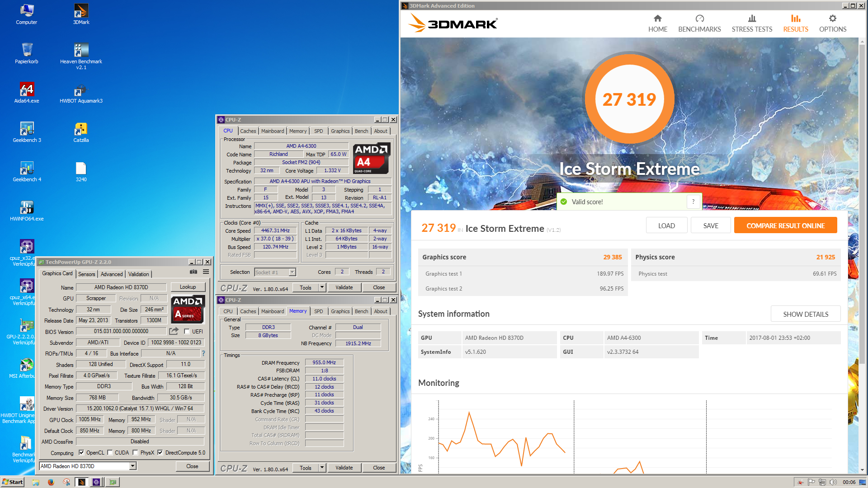Launch Aida64.exe from the desktop
Screen dimensions: 868x488
coord(27,93)
